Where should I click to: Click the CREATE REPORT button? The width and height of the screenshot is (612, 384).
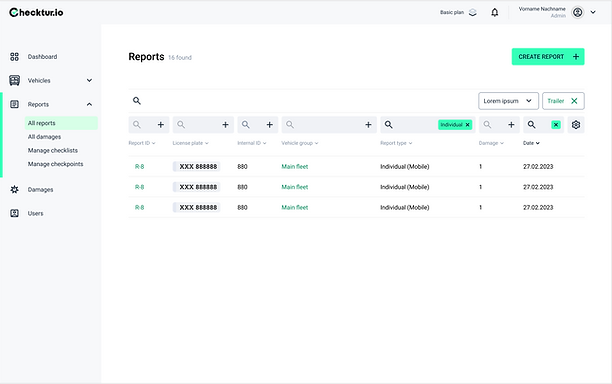pyautogui.click(x=548, y=57)
